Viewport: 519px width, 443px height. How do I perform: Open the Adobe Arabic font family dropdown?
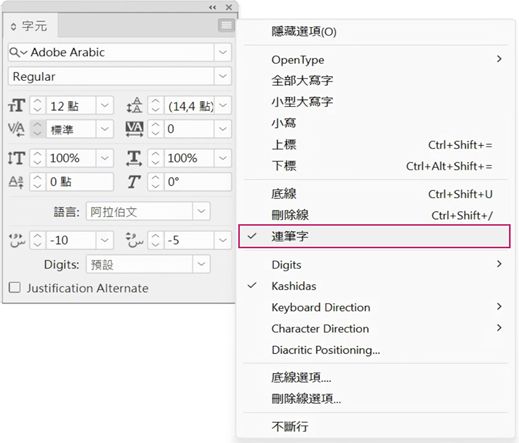[x=223, y=52]
